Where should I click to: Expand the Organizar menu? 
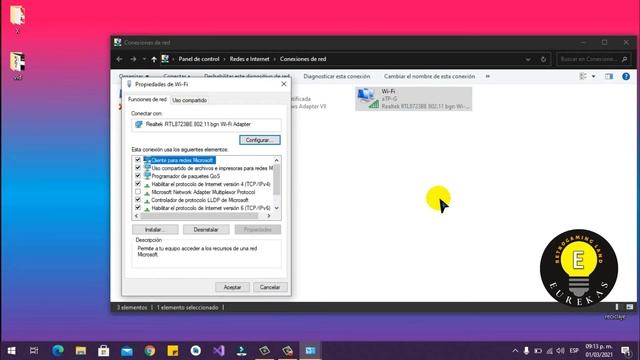click(x=134, y=76)
